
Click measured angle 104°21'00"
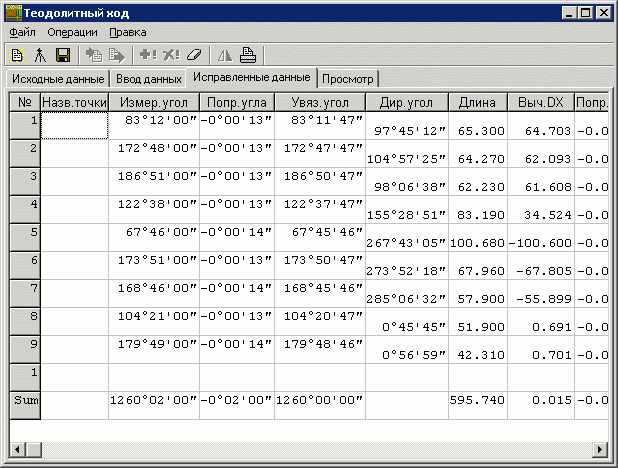[x=157, y=316]
